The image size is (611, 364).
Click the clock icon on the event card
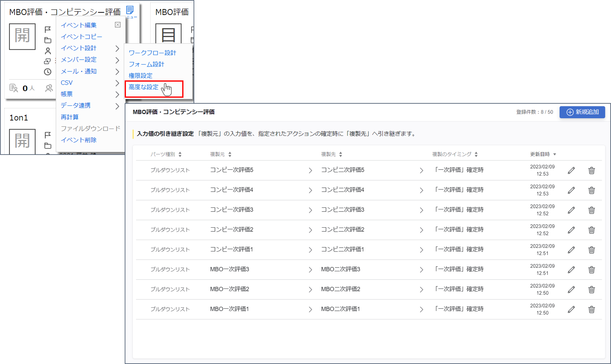tap(47, 72)
